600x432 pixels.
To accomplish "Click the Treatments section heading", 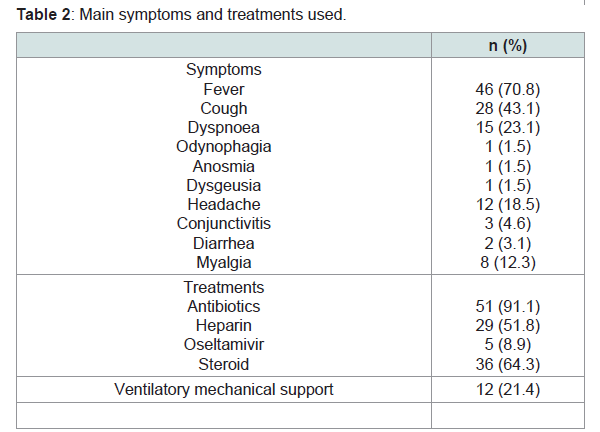I will click(224, 287).
